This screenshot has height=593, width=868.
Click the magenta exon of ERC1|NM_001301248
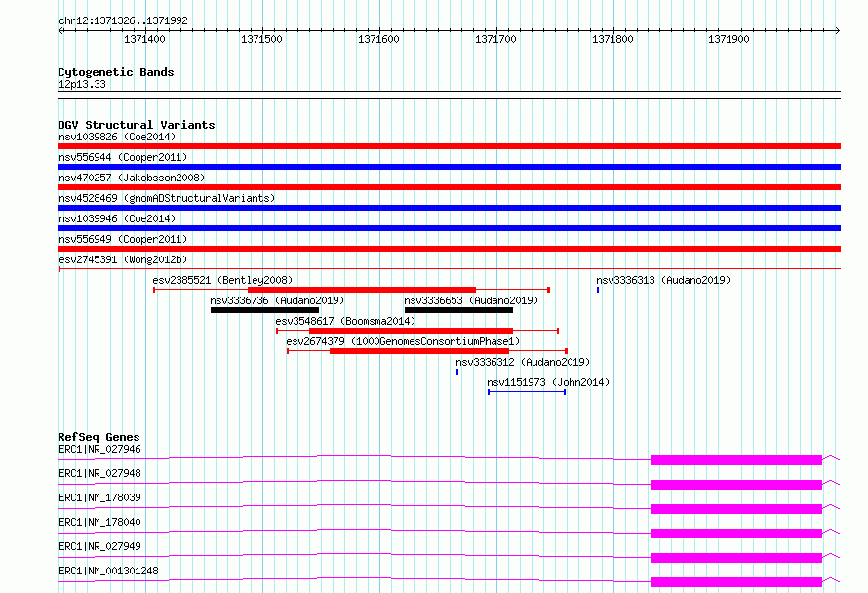pos(736,582)
